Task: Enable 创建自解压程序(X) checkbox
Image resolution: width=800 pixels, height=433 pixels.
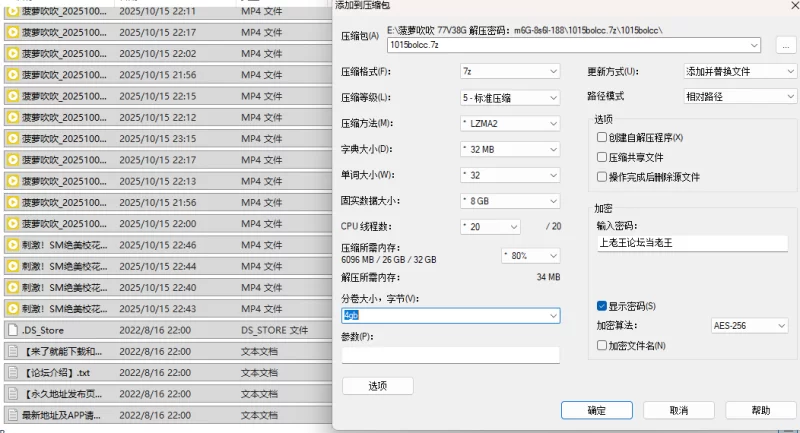Action: [602, 137]
